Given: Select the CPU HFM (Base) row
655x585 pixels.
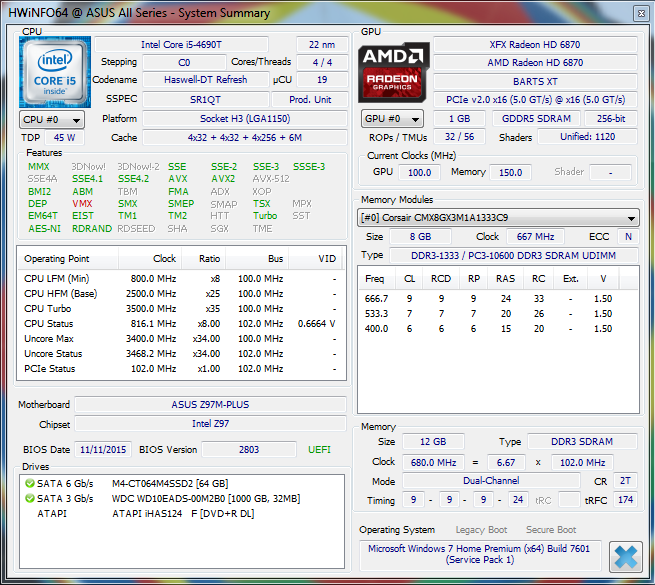Looking at the screenshot, I should tap(182, 294).
